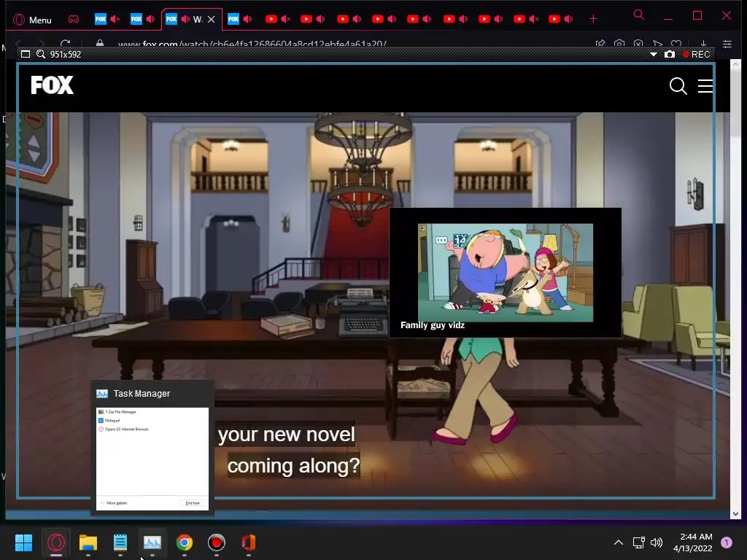Reload the current page
747x560 pixels.
pyautogui.click(x=65, y=43)
